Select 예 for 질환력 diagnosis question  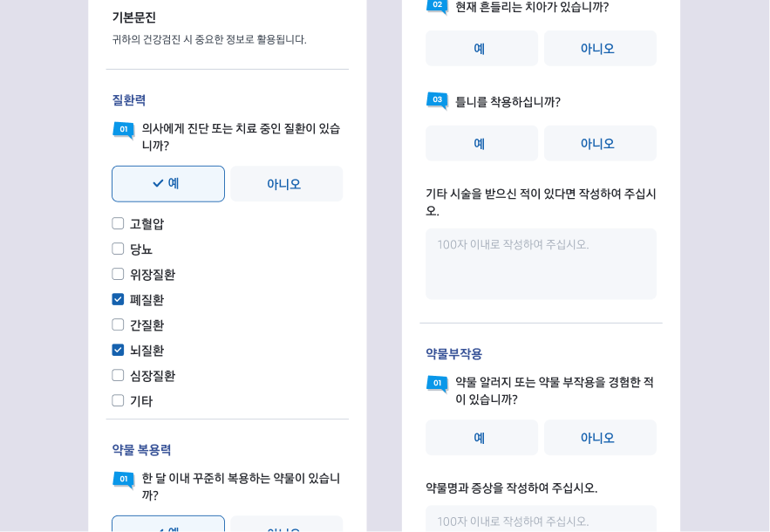tap(168, 184)
